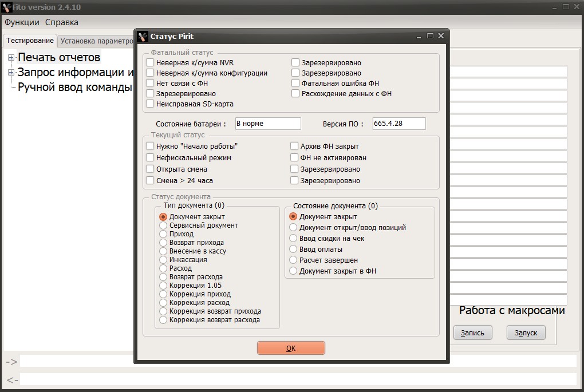Screen dimensions: 584x392
Task: Toggle the Неверная к/сумма NVR checkbox
Action: pos(151,62)
